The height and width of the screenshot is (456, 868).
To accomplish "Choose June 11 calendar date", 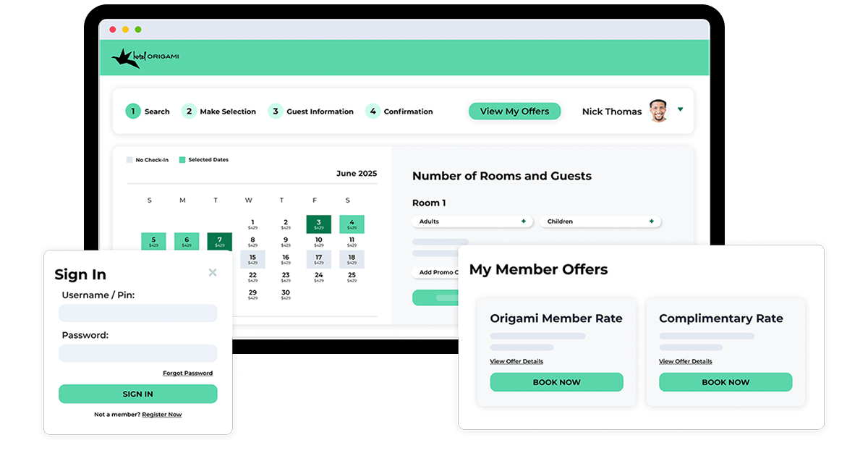I will pyautogui.click(x=352, y=242).
